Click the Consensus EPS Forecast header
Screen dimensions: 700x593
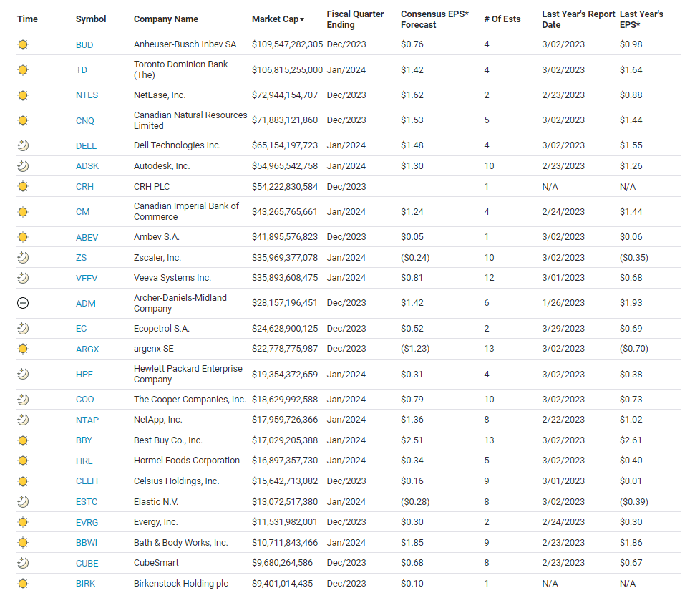click(434, 19)
